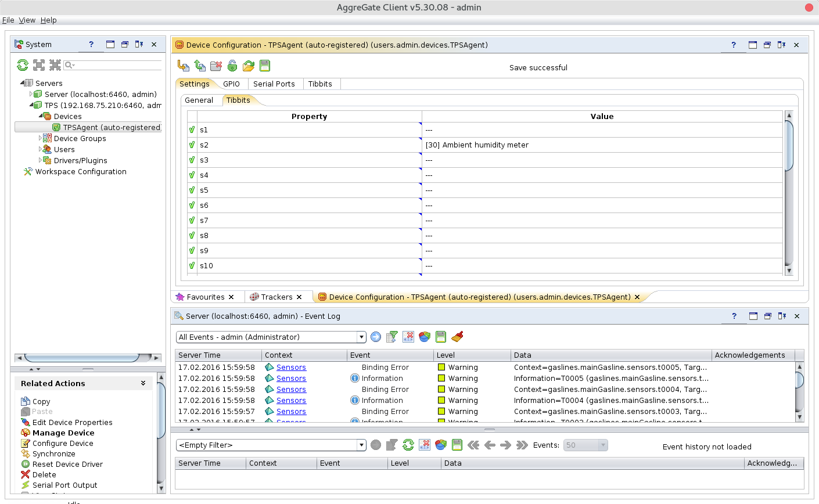Viewport: 819px width, 504px height.
Task: Click the blue arrow icon next to All Events filter
Action: tap(376, 337)
